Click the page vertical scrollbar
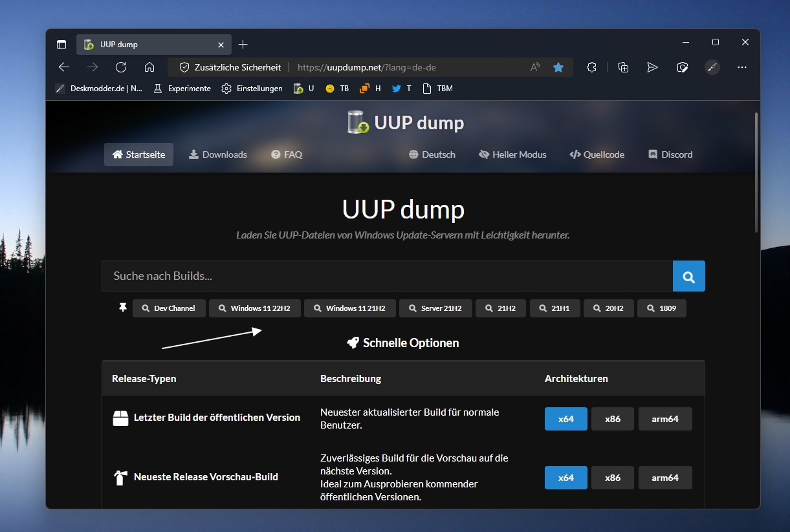The height and width of the screenshot is (532, 790). point(756,172)
